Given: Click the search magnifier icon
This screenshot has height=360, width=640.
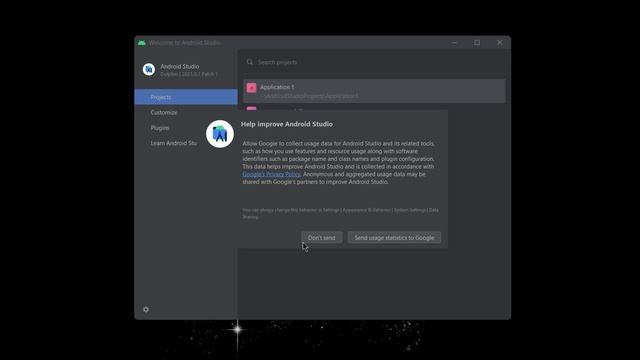Looking at the screenshot, I should pos(249,62).
